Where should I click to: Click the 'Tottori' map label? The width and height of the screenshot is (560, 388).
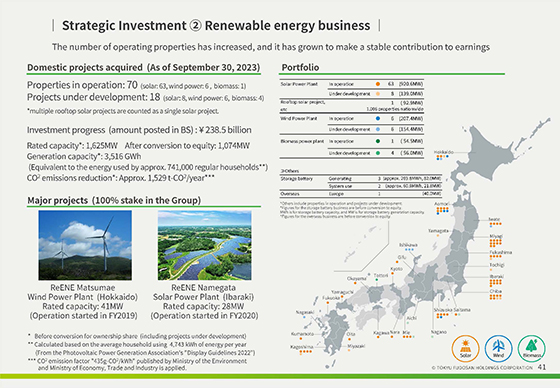coord(381,275)
